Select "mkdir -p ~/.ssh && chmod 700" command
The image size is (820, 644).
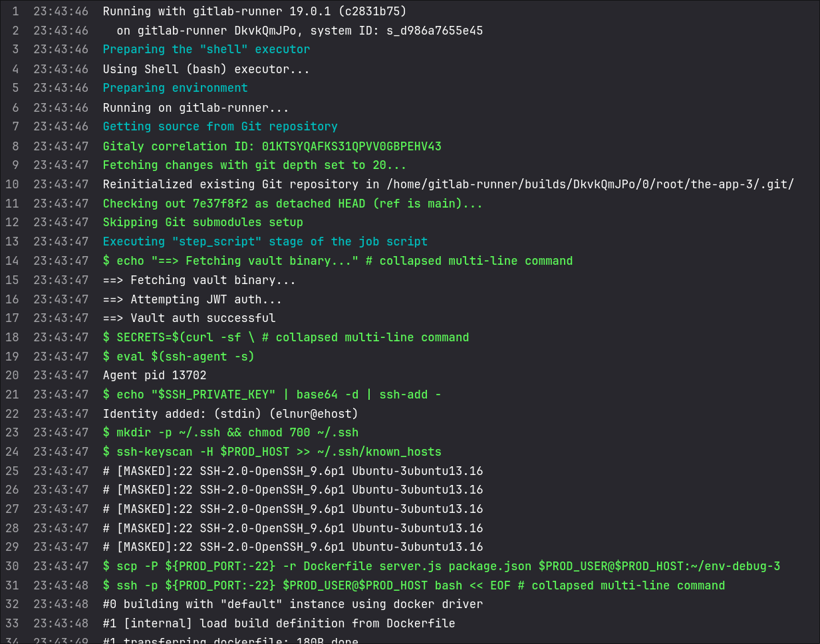230,432
